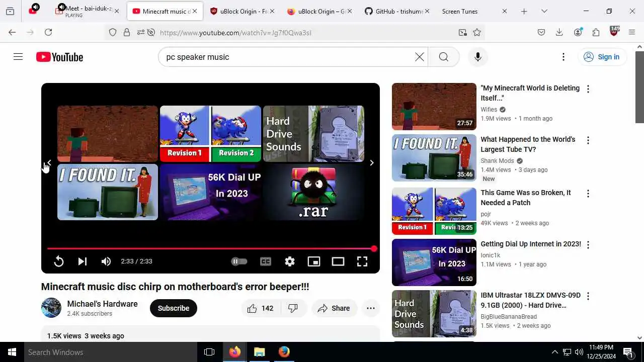644x362 pixels.
Task: Toggle closed captions on the video
Action: pyautogui.click(x=266, y=261)
